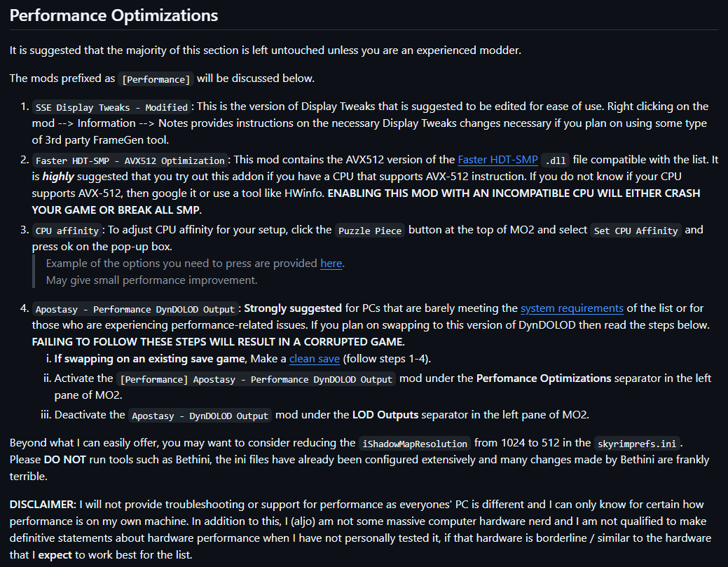Open the system requirements link

click(572, 308)
